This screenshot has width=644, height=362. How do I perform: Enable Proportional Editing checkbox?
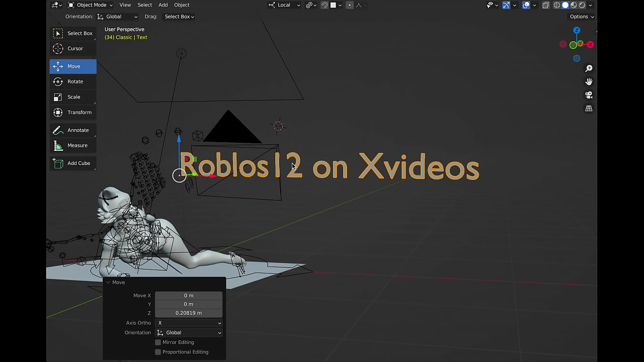pyautogui.click(x=158, y=352)
